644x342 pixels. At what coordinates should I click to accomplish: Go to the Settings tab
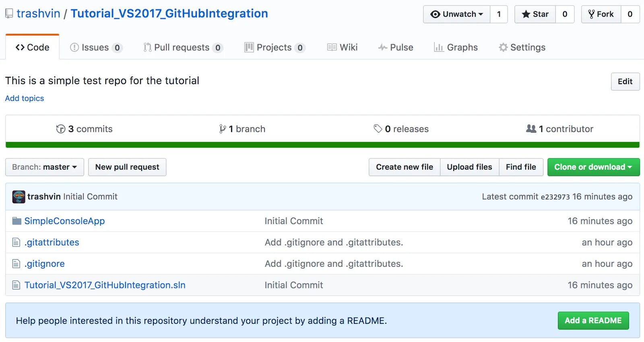click(522, 47)
